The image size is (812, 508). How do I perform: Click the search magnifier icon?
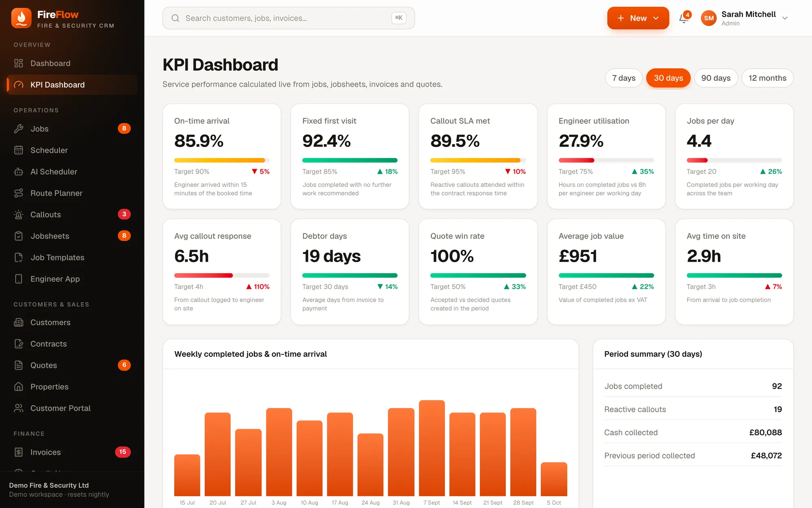point(175,18)
